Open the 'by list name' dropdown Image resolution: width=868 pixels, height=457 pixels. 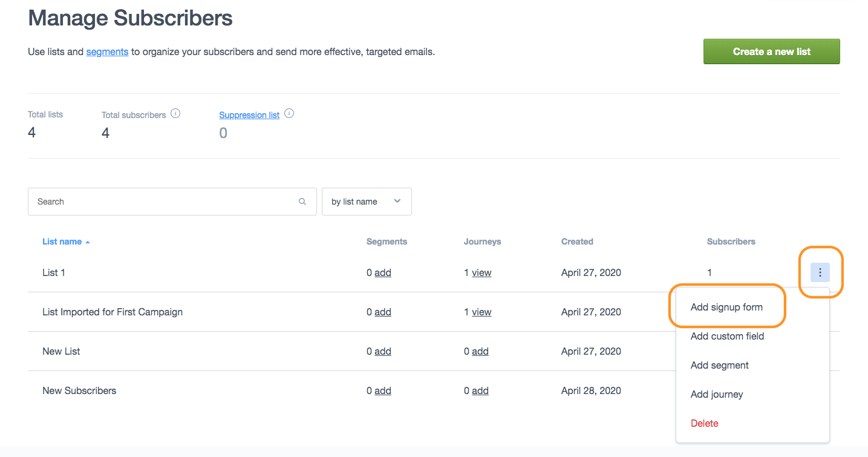[x=367, y=202]
